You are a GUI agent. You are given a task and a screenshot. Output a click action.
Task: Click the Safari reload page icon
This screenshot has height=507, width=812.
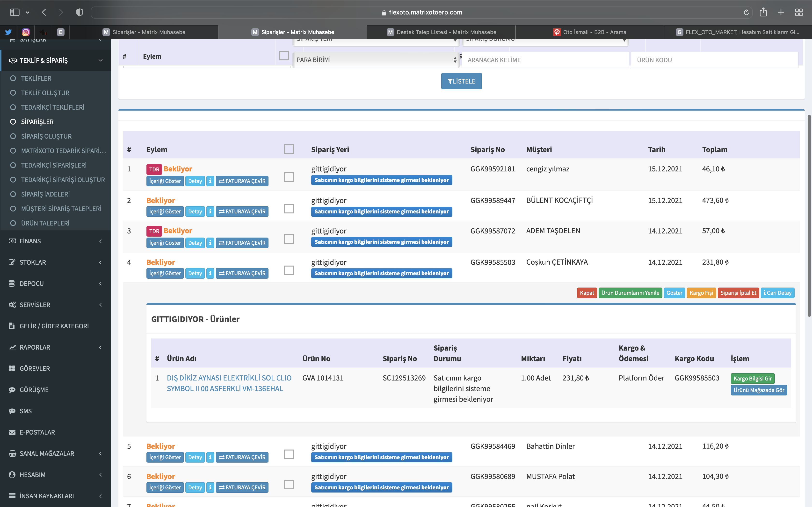[746, 12]
